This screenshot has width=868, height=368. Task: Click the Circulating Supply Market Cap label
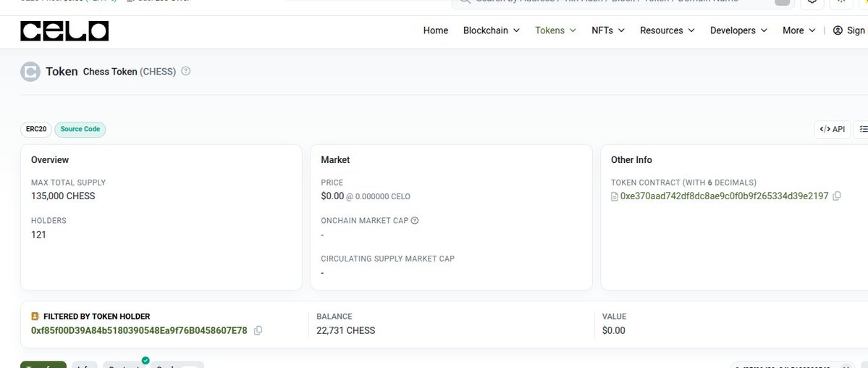[x=387, y=259]
